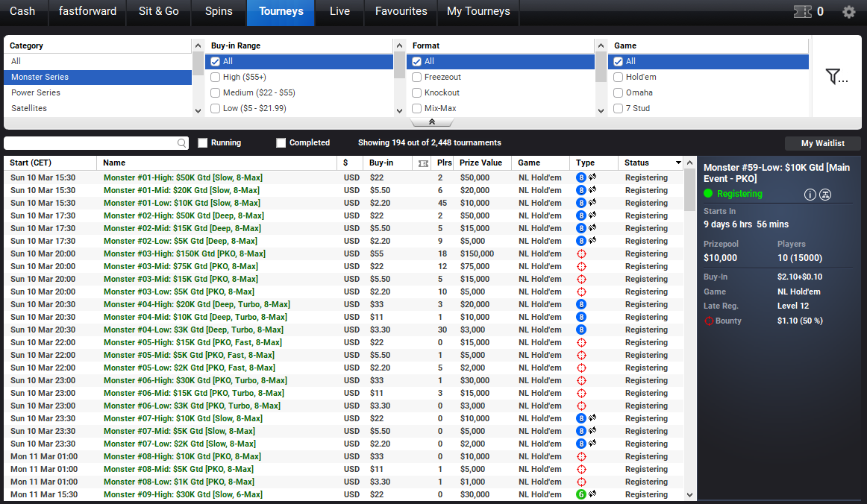Check the Knockout format checkbox
Viewport: 867px width, 504px height.
(417, 92)
